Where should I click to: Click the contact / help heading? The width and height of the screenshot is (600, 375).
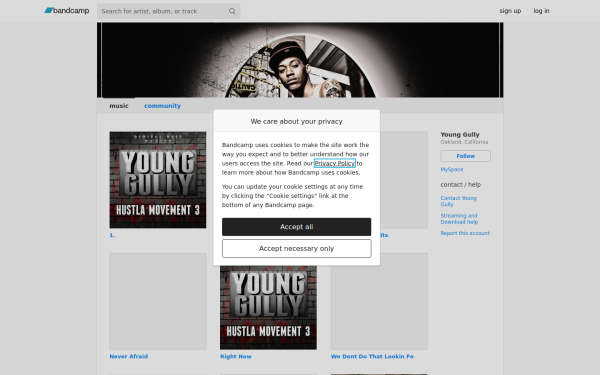460,184
